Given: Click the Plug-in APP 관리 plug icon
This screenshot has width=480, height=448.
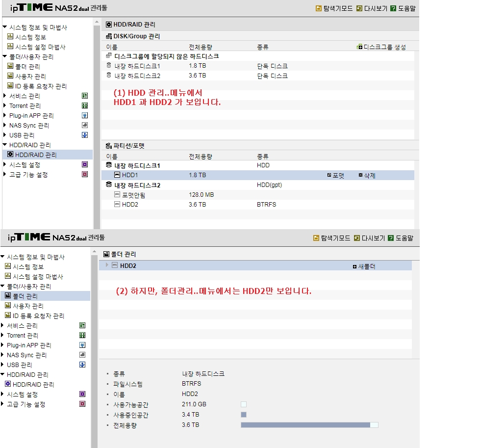Looking at the screenshot, I should [85, 115].
